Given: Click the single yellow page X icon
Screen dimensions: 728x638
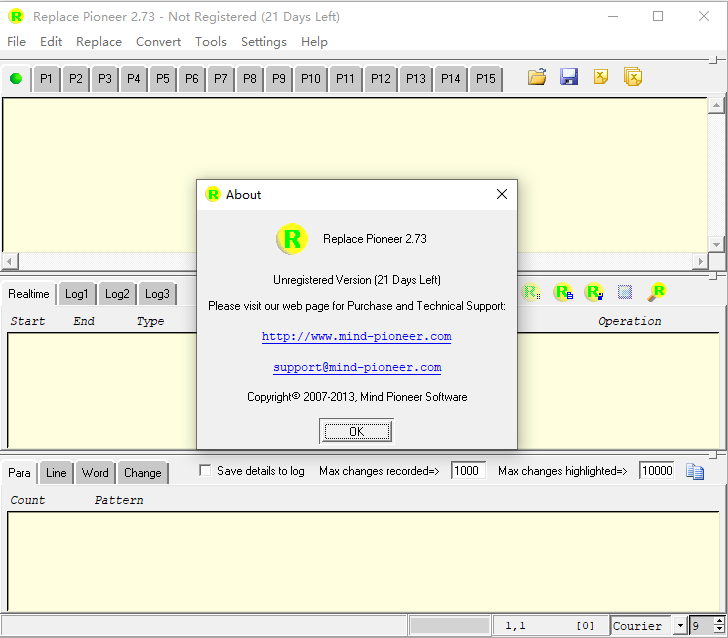Looking at the screenshot, I should click(x=601, y=77).
